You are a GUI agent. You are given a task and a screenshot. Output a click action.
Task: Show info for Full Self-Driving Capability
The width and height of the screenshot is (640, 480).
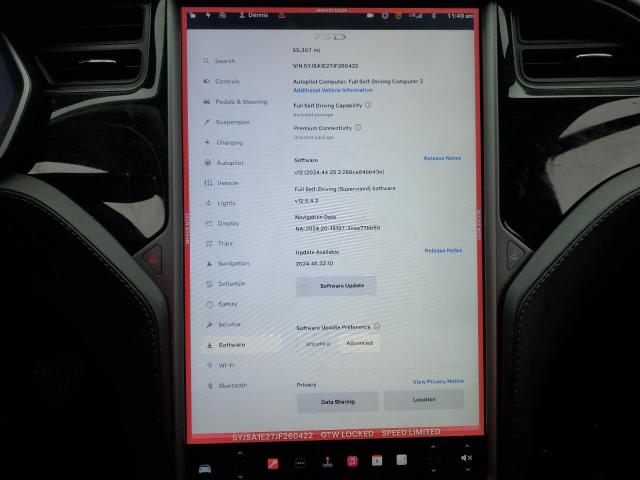[368, 105]
